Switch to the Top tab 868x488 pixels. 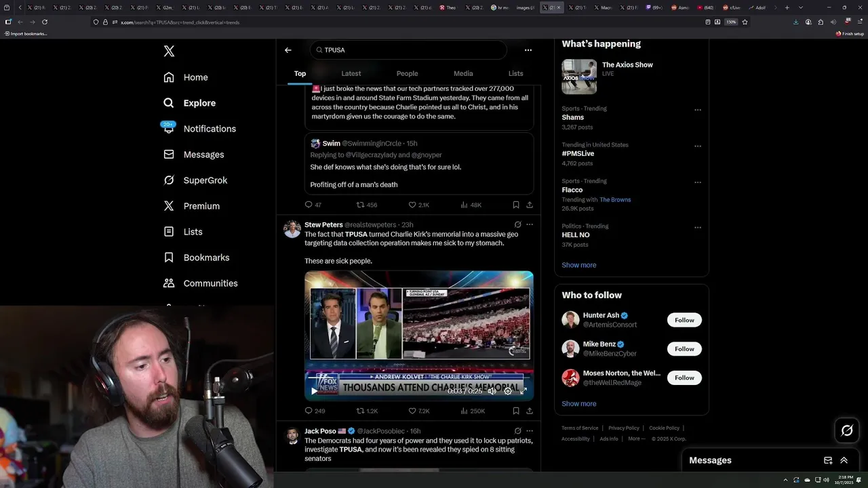pyautogui.click(x=300, y=73)
